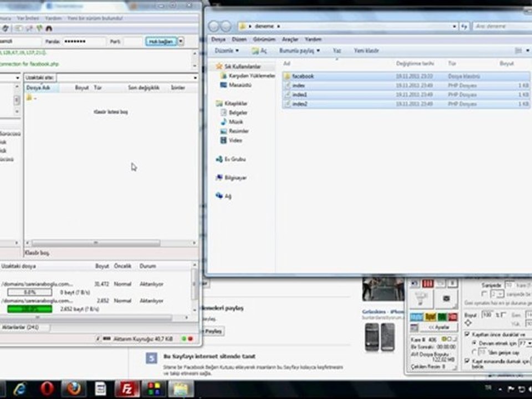Screen dimensions: 532x399
Task: Toggle 'Kayıt esnasında durmak için' checkbox
Action: click(x=467, y=361)
